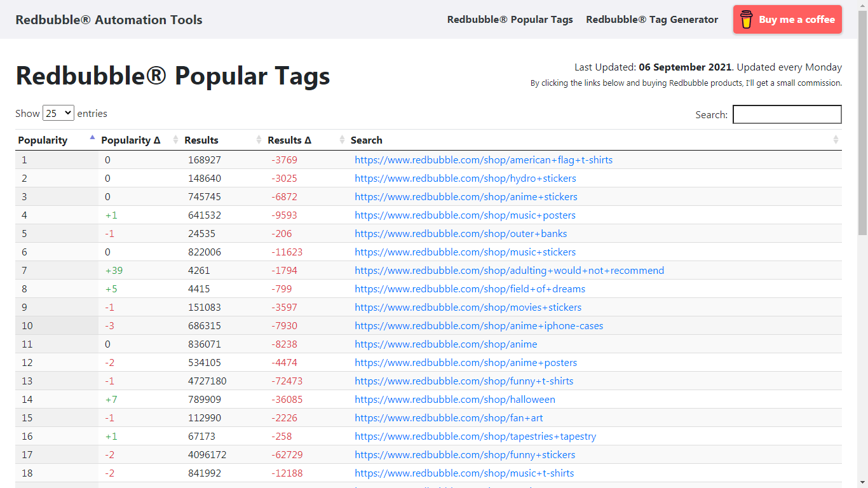Screen dimensions: 868x488
Task: Click results value 168927
Action: [x=205, y=160]
